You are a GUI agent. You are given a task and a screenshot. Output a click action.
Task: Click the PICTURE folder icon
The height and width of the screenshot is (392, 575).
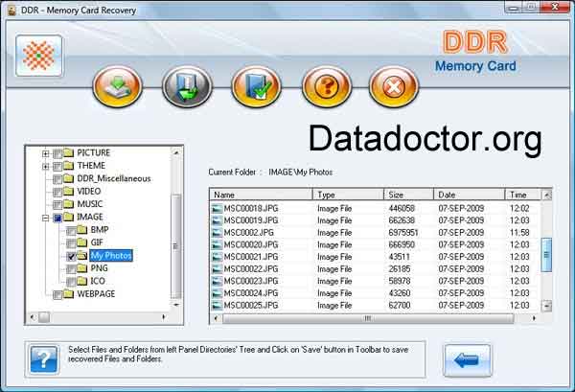click(69, 152)
